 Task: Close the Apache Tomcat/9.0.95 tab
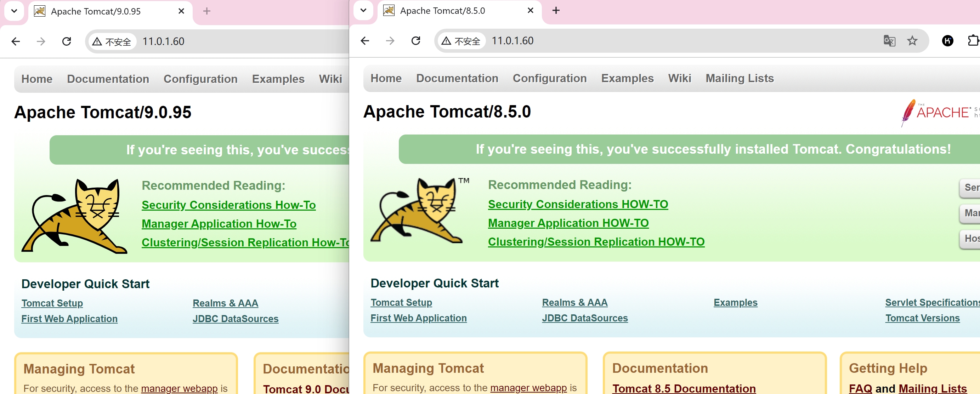tap(181, 11)
